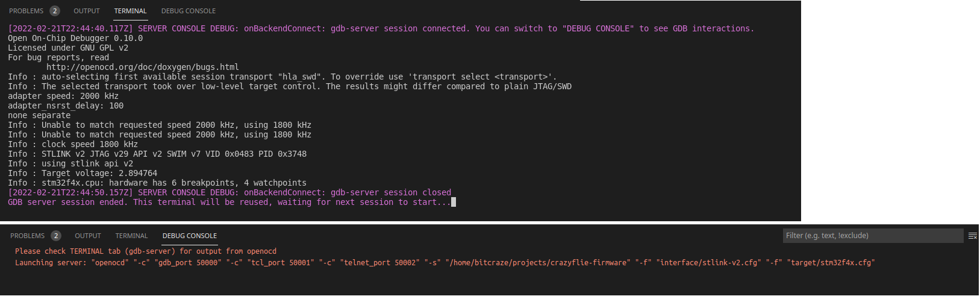Click the terminal cursor block after 'start...'
This screenshot has height=299, width=980.
pos(454,202)
